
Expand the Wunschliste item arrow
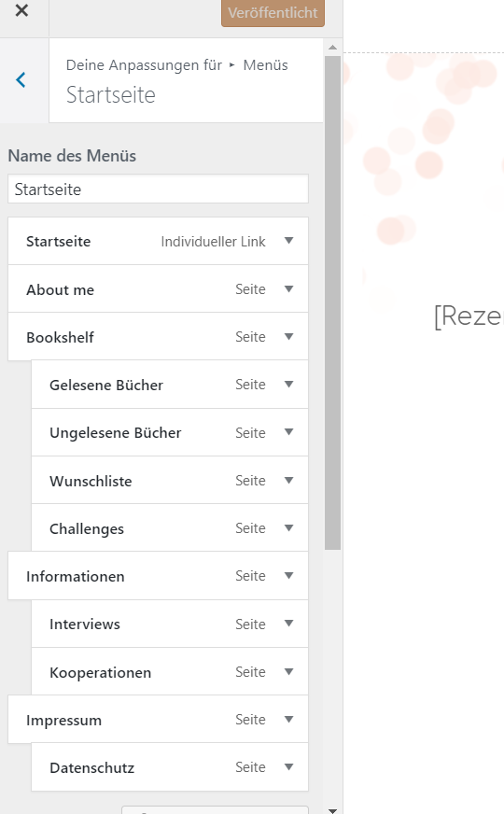pyautogui.click(x=289, y=481)
